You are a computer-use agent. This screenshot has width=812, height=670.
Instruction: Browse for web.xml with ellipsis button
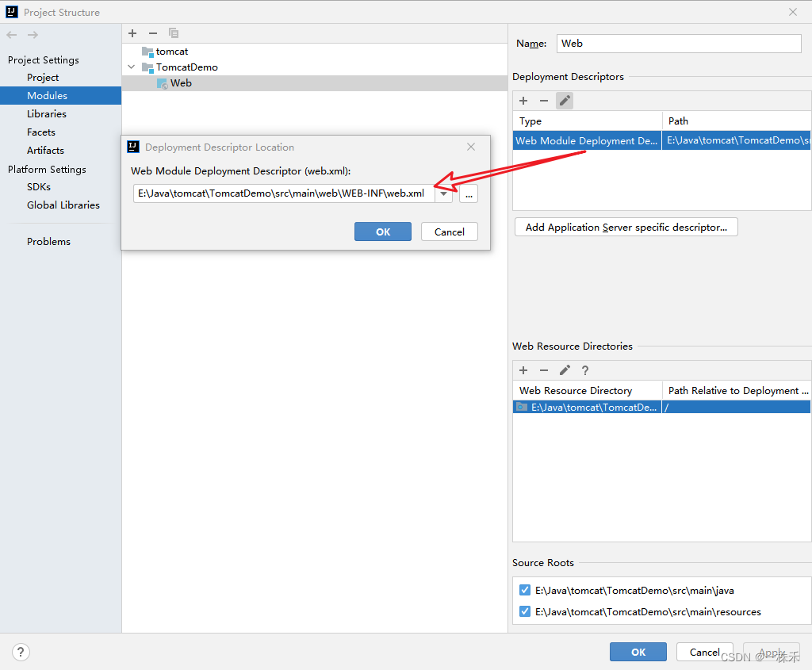point(469,193)
